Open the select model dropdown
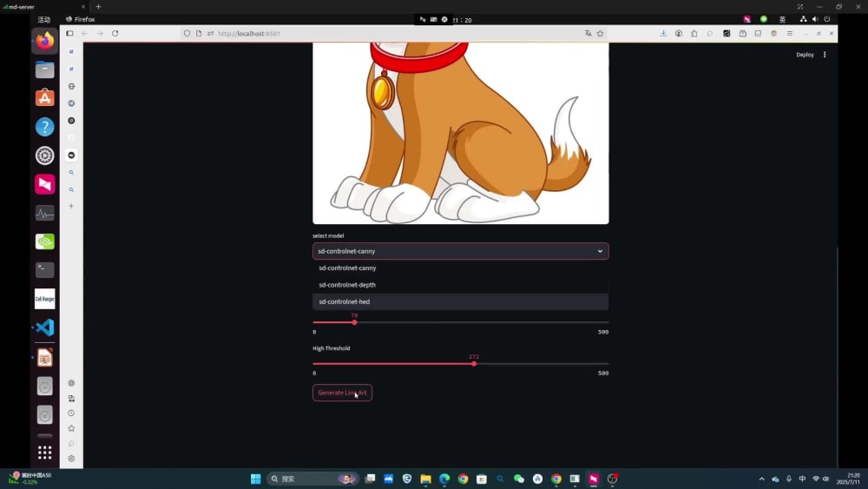Viewport: 868px width, 489px height. [461, 251]
